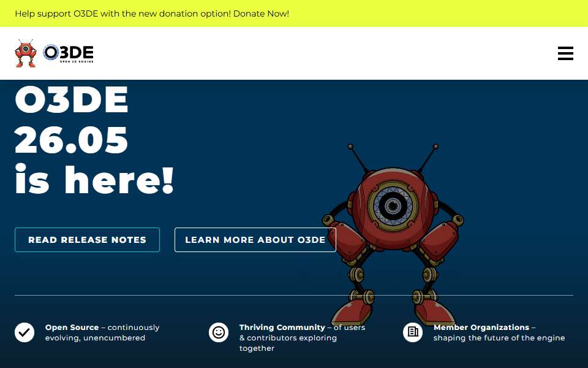Click the smiley icon beside Thriving Community

coord(219,332)
